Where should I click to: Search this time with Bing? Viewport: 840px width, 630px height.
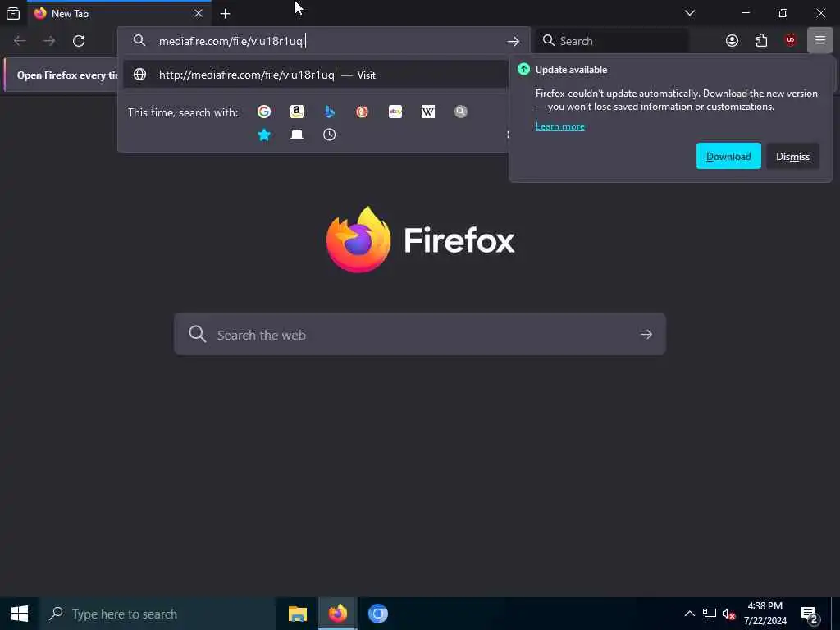330,112
